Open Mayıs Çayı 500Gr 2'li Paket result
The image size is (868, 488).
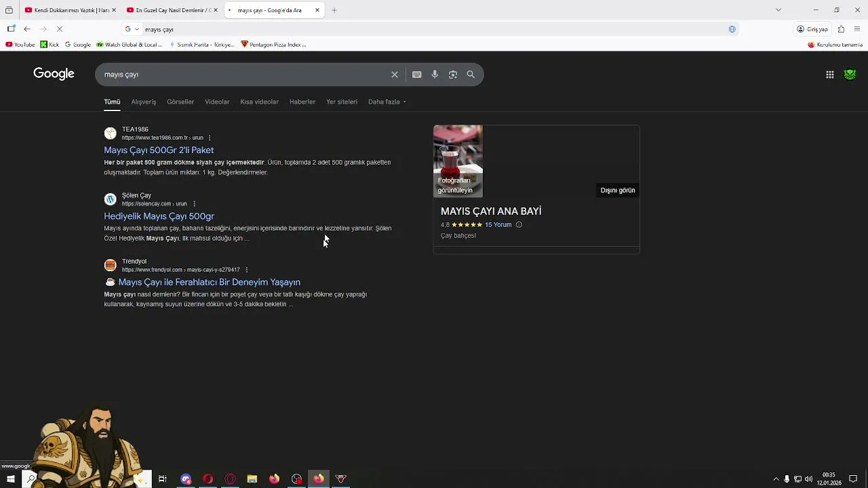pos(159,150)
